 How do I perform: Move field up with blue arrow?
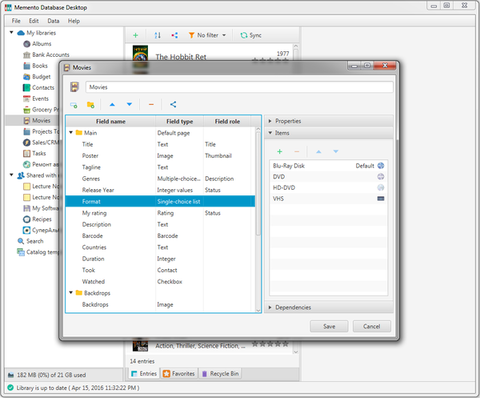(x=112, y=105)
